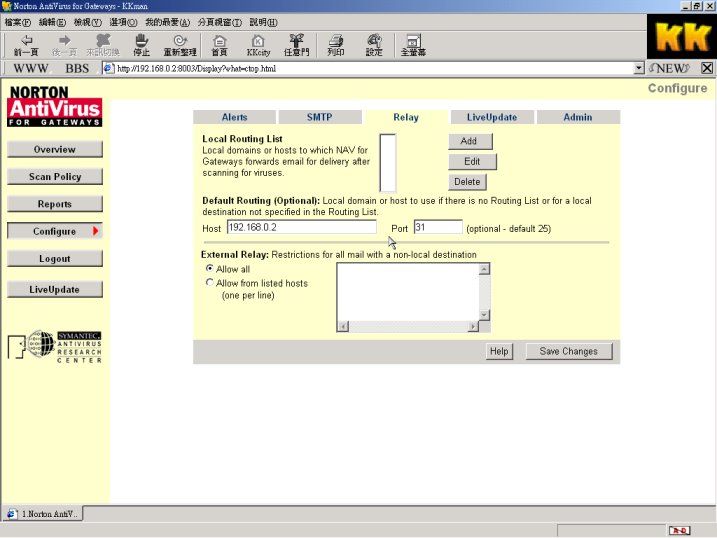Open the SMTP configuration tab

[319, 117]
